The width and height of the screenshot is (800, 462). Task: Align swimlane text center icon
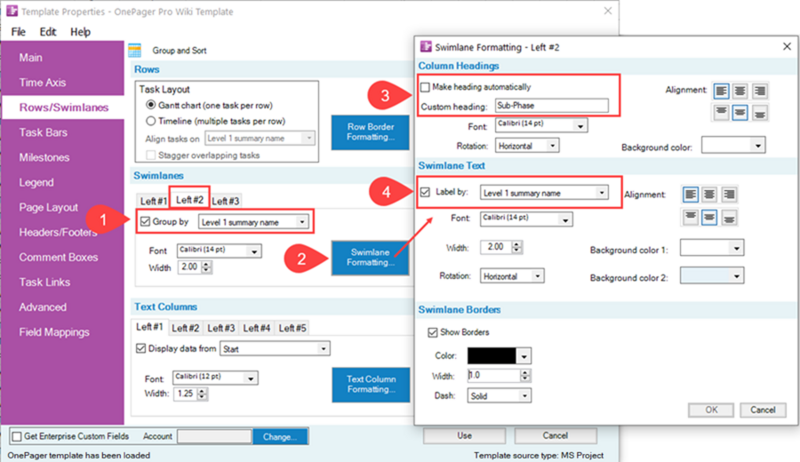point(709,194)
